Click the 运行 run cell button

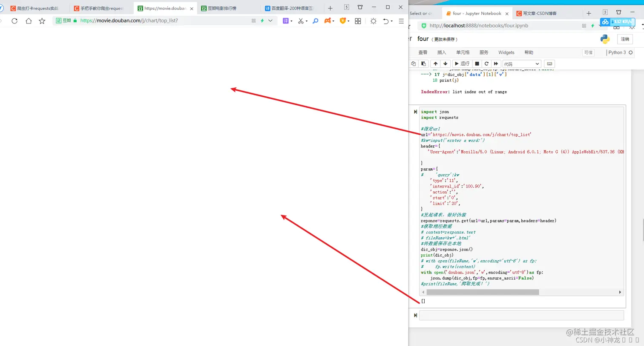[461, 63]
